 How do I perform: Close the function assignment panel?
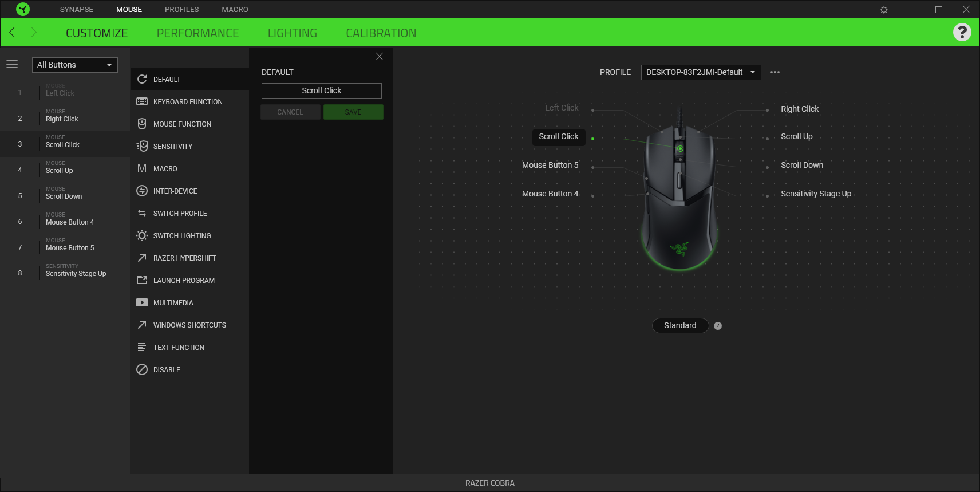click(379, 56)
